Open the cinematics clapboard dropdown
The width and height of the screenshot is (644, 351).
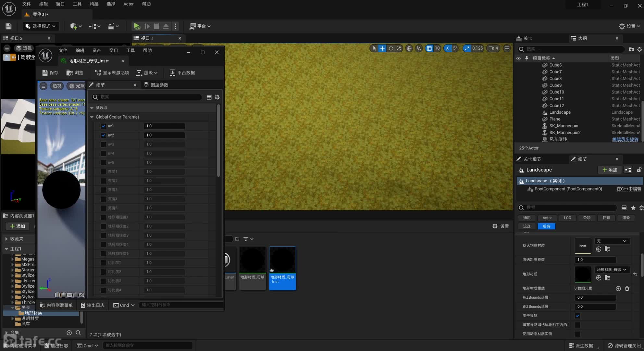coord(113,26)
